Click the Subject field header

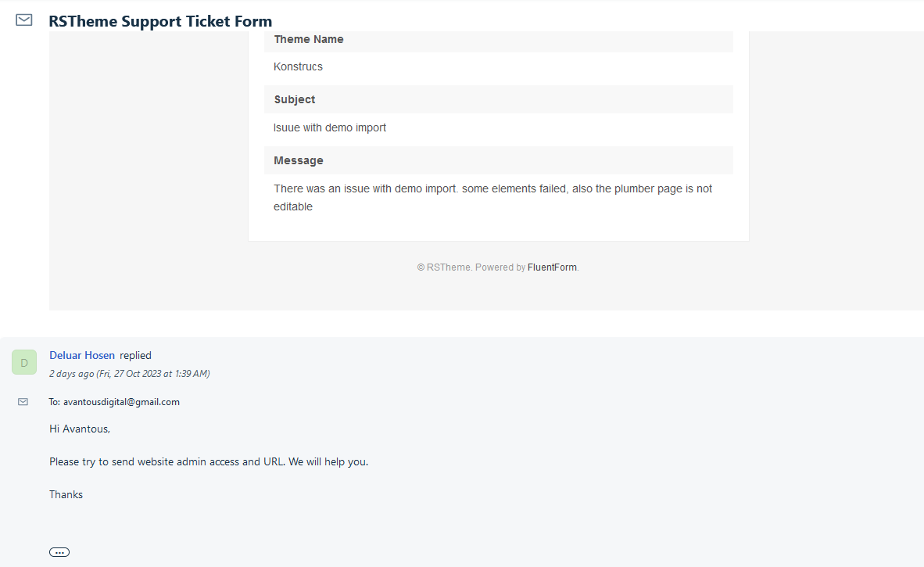295,99
